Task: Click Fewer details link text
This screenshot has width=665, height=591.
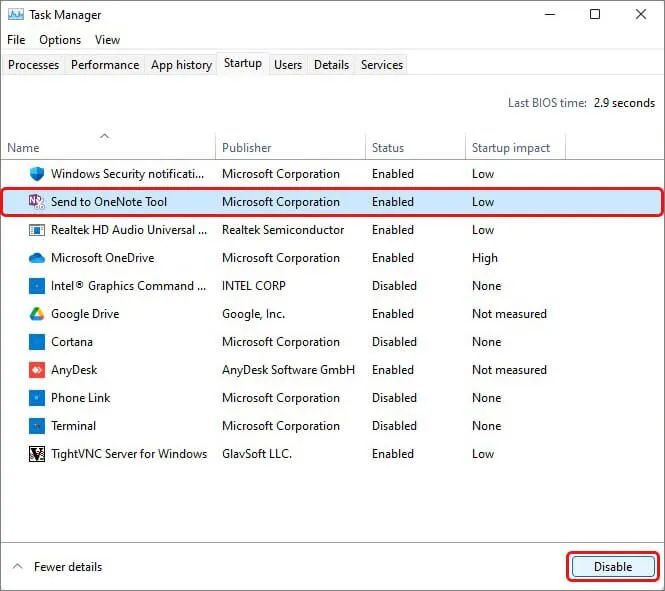Action: coord(68,567)
